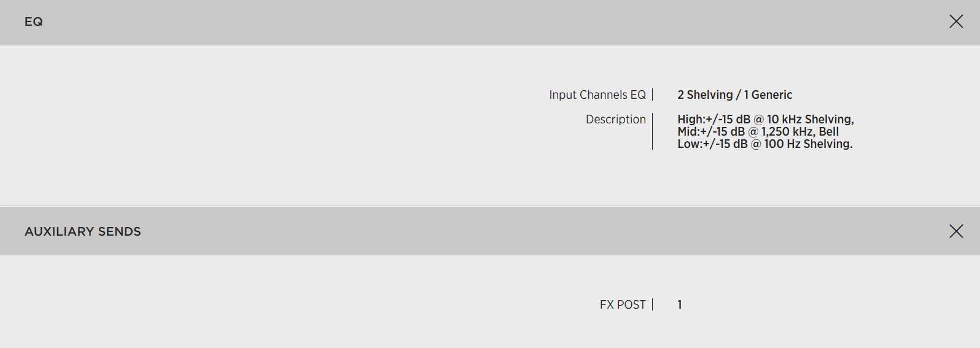Click the vertical divider beside Description
Screen dimensions: 980x348
point(652,131)
